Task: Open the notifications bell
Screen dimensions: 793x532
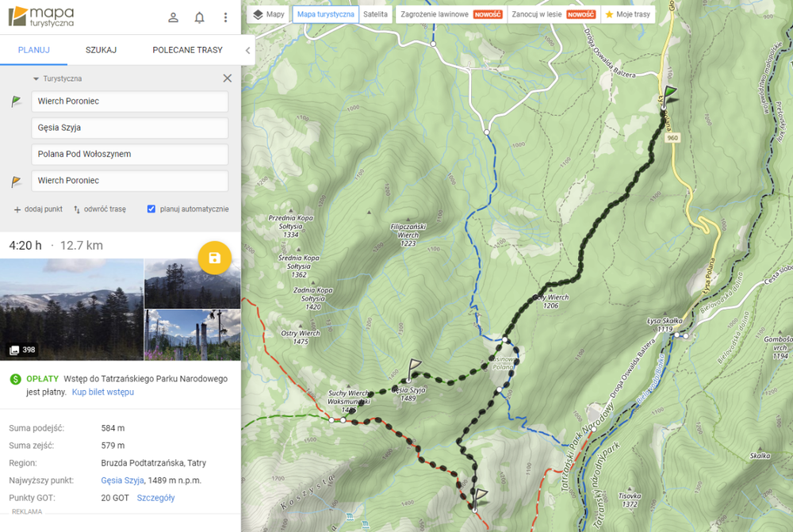Action: (199, 17)
